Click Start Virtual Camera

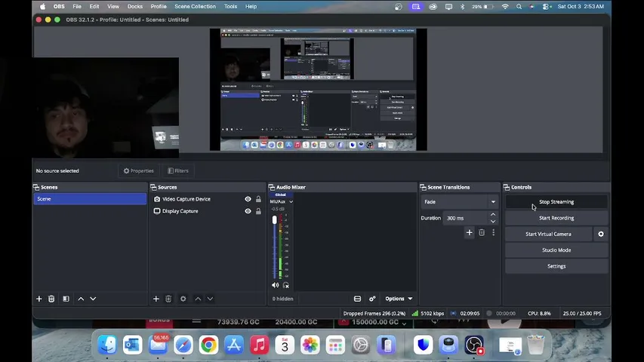[548, 234]
